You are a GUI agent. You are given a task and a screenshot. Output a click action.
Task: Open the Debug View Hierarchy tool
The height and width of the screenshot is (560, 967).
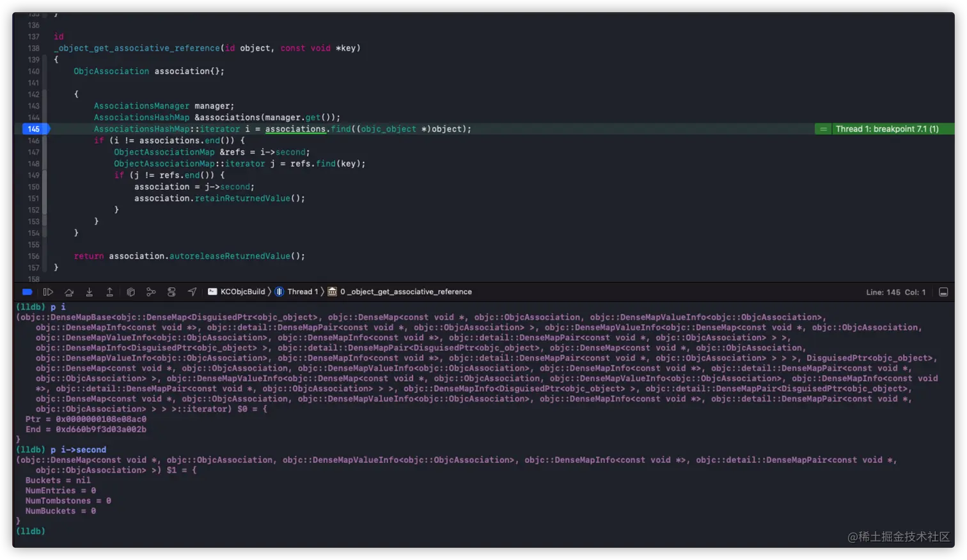pyautogui.click(x=130, y=292)
